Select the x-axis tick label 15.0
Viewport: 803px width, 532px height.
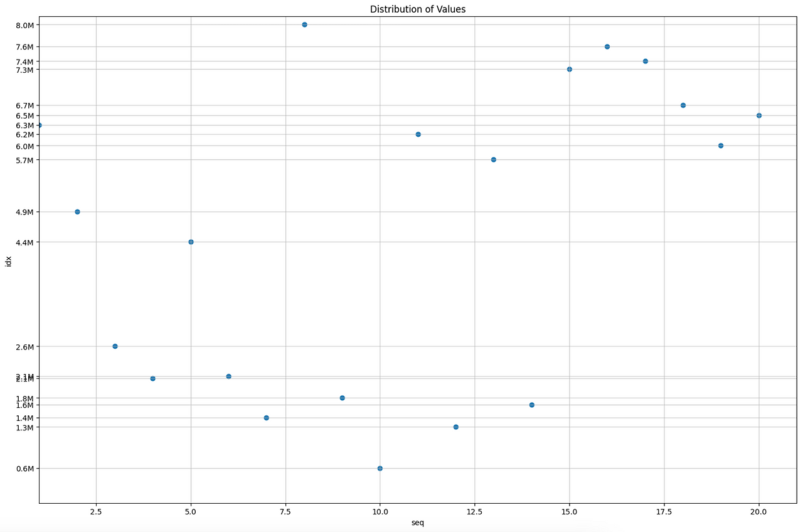click(x=570, y=511)
